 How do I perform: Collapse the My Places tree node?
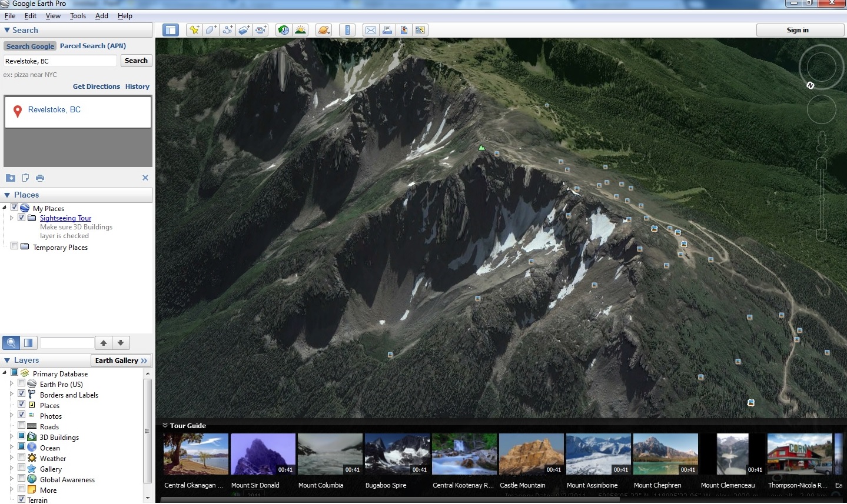pyautogui.click(x=5, y=208)
